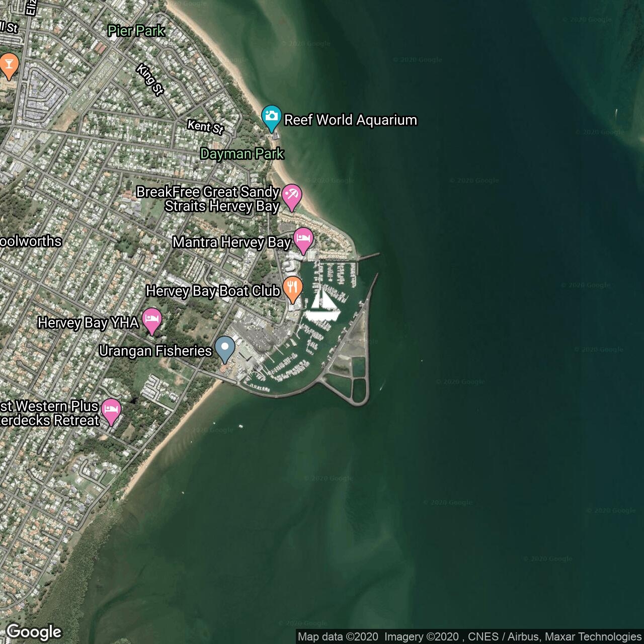This screenshot has height=644, width=644.
Task: Select the BreakFree Great Sandy Straits pin
Action: pyautogui.click(x=291, y=197)
